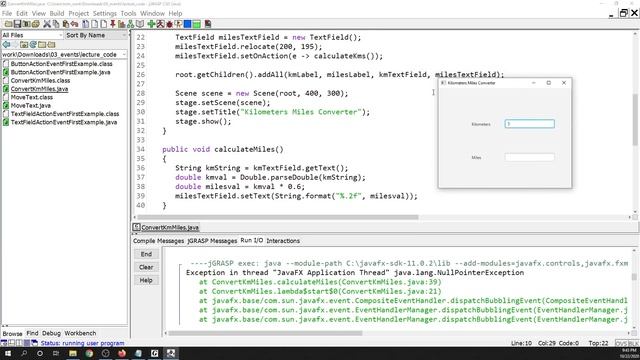Open the File menu

(x=7, y=13)
